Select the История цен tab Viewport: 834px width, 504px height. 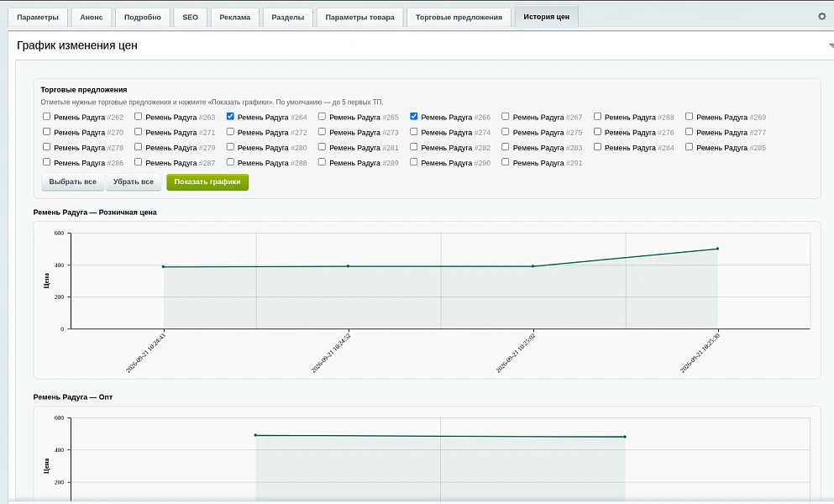click(x=546, y=17)
